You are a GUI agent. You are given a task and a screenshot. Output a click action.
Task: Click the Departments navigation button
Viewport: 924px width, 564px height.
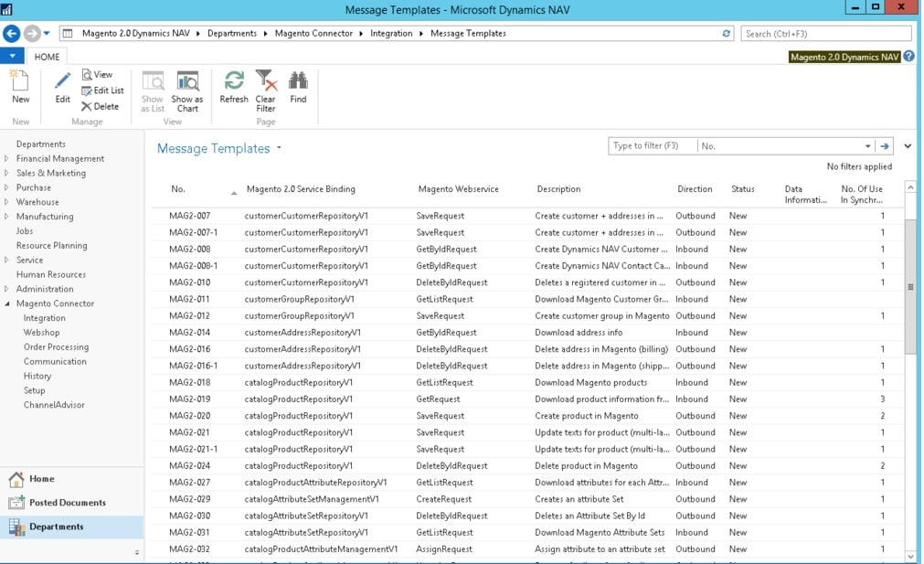tap(71, 527)
